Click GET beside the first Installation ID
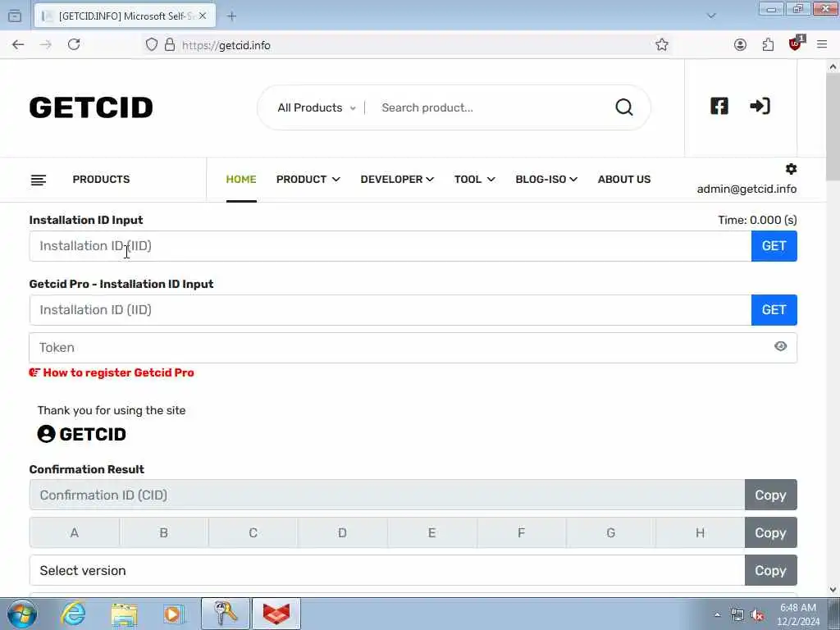840x630 pixels. (x=774, y=246)
